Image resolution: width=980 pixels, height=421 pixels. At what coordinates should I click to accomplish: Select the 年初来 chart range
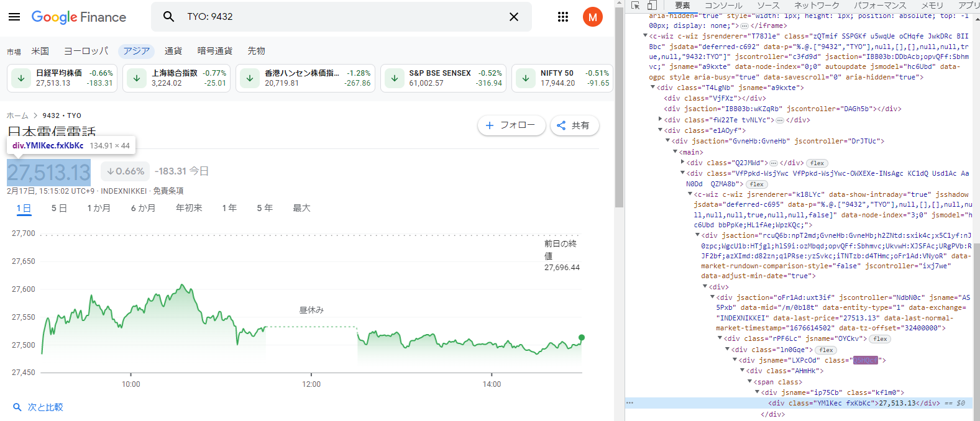189,208
